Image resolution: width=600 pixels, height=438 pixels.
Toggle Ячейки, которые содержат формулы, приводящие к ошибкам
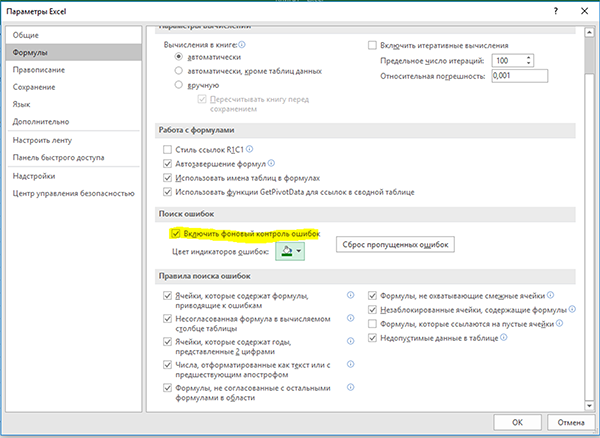[167, 296]
